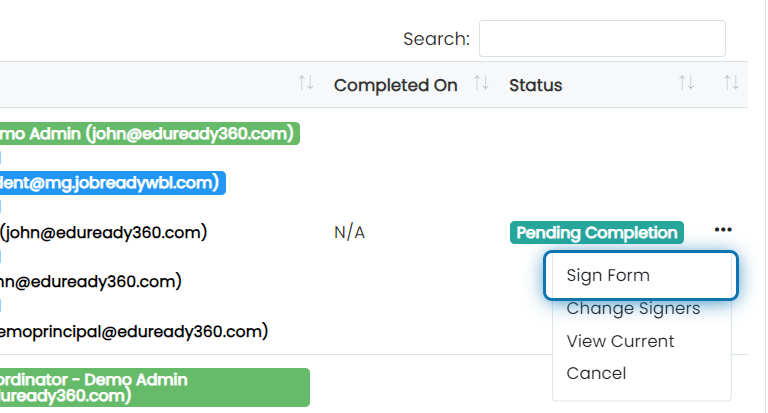Viewport: 768px width, 413px height.
Task: Click the Search label text
Action: pyautogui.click(x=436, y=39)
